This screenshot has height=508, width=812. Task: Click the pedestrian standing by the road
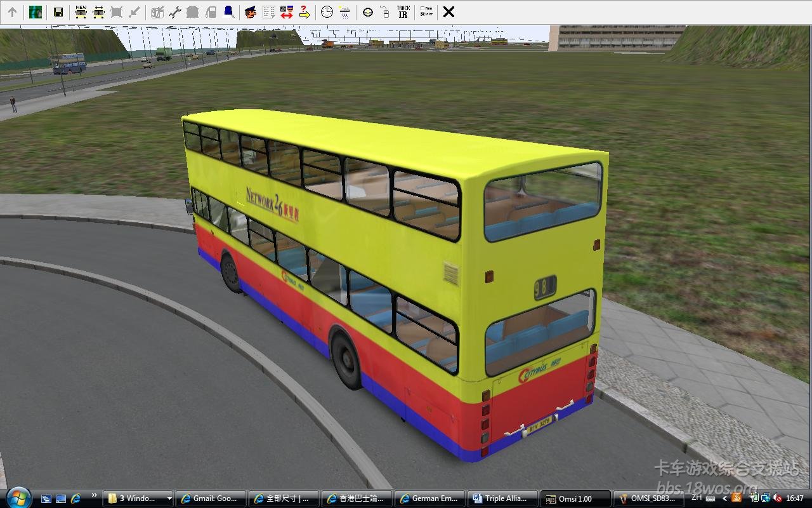point(13,104)
